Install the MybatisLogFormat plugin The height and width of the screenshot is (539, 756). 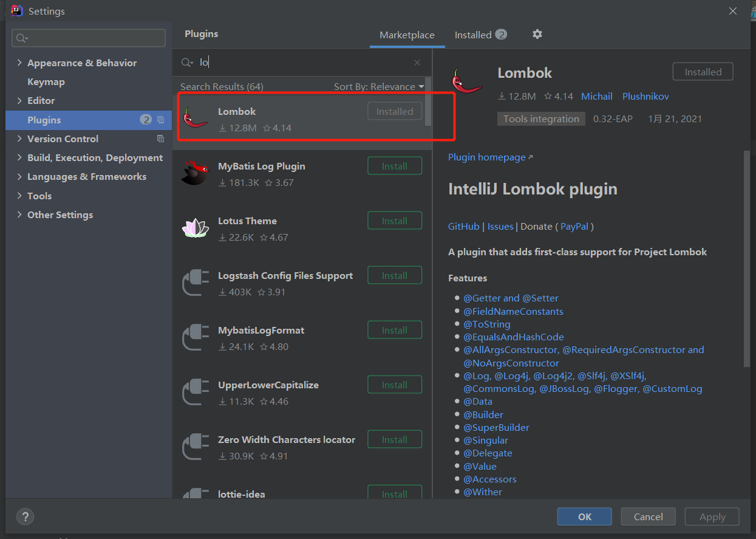395,330
